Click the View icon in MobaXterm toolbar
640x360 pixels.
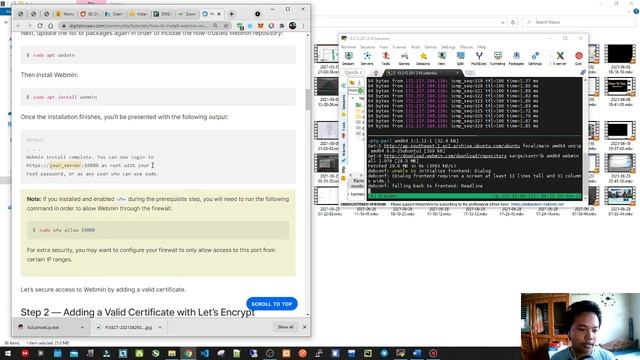click(x=442, y=58)
